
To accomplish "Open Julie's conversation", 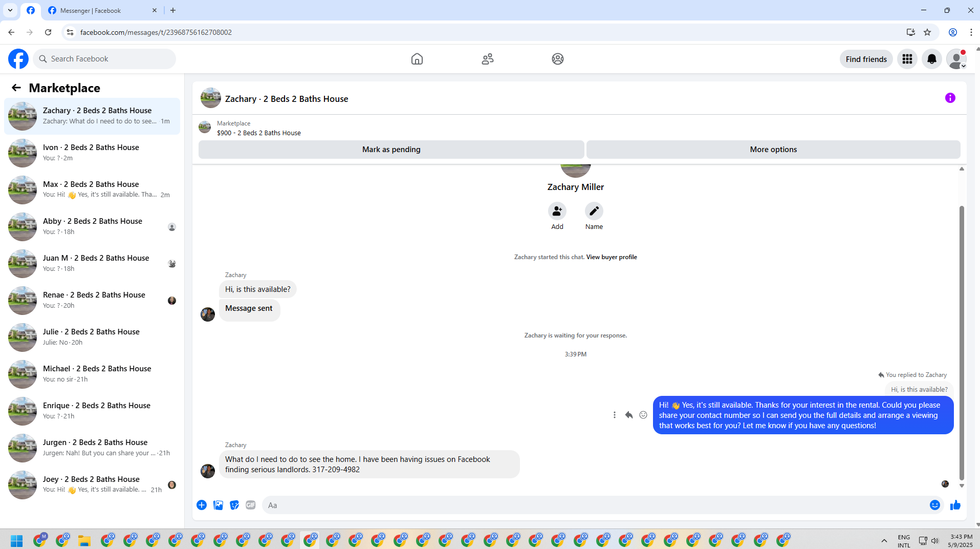I will [92, 337].
